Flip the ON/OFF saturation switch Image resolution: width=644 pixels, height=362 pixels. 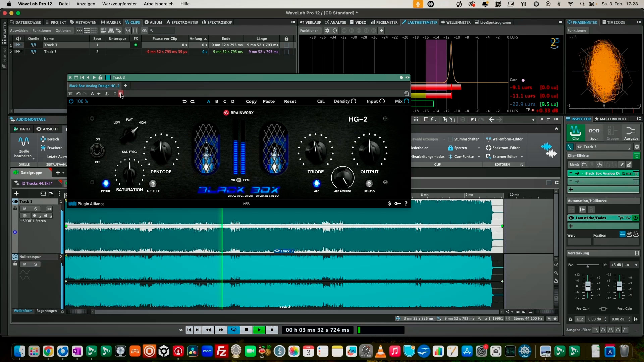(97, 150)
